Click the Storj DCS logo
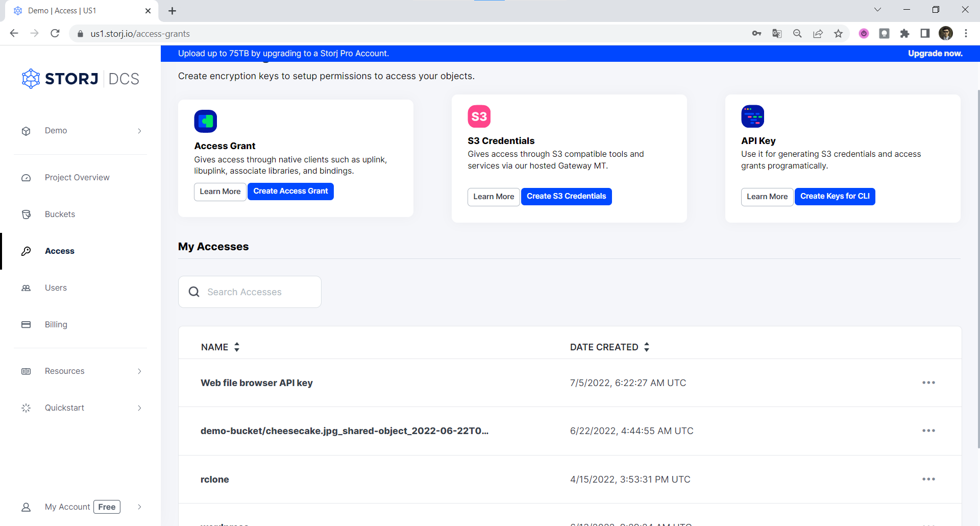Image resolution: width=980 pixels, height=526 pixels. pyautogui.click(x=81, y=79)
